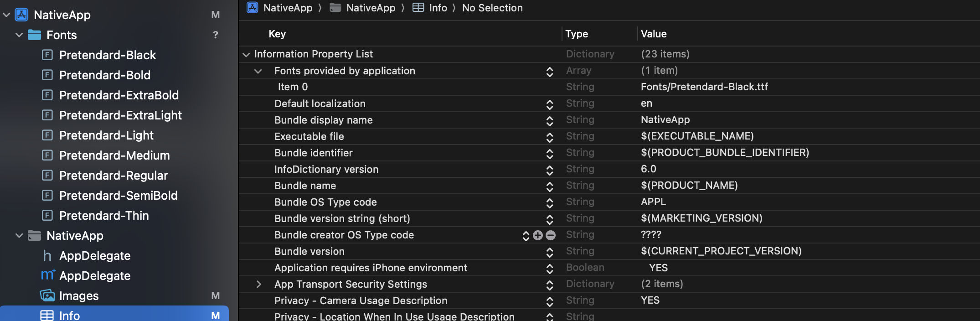Collapse the Information Property List

pos(246,55)
